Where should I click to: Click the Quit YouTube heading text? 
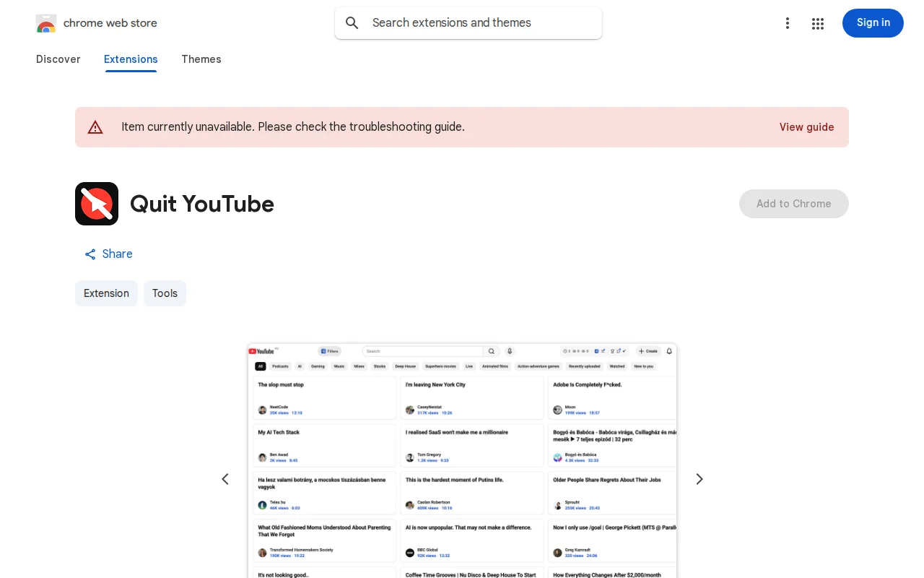[x=202, y=204]
